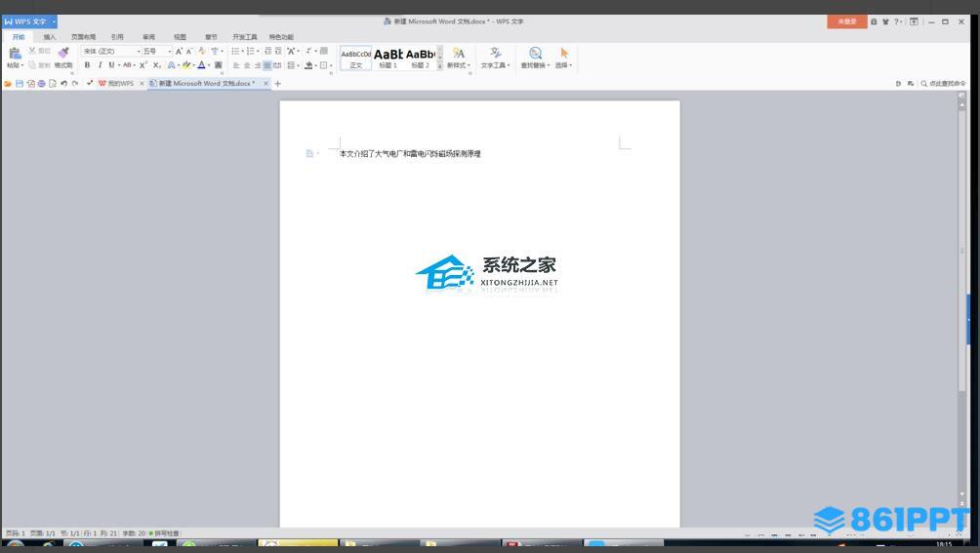Apply font color red A
The image size is (980, 553).
(x=201, y=65)
